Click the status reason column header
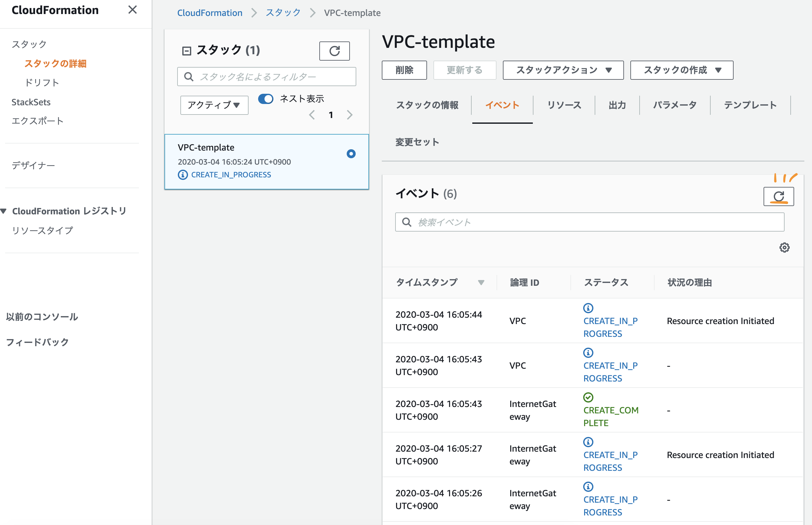Viewport: 812px width, 525px height. 689,283
